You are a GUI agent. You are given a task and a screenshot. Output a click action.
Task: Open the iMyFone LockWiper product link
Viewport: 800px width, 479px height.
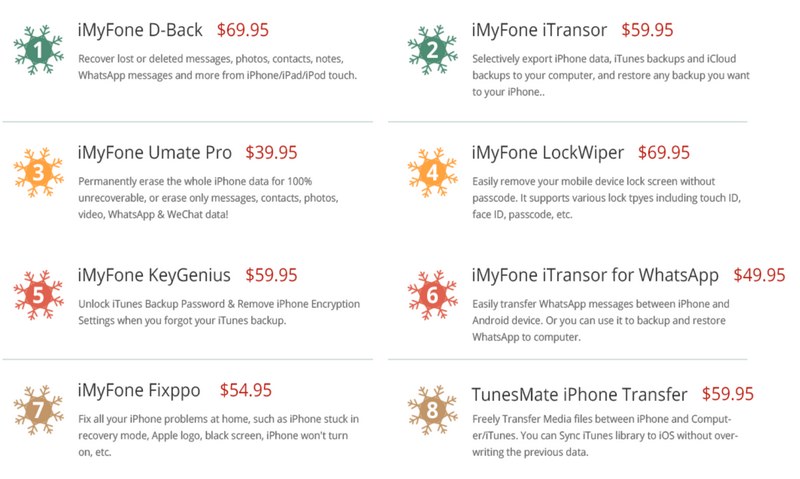pyautogui.click(x=548, y=153)
